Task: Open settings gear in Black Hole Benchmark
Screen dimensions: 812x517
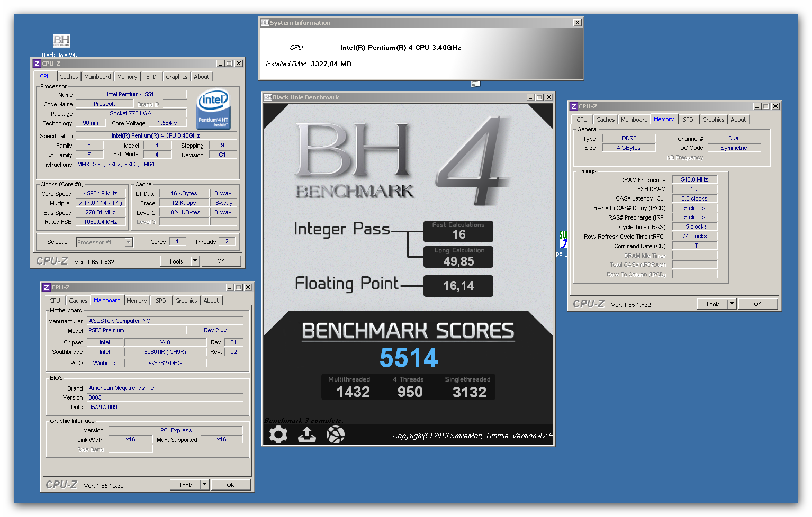Action: tap(278, 434)
